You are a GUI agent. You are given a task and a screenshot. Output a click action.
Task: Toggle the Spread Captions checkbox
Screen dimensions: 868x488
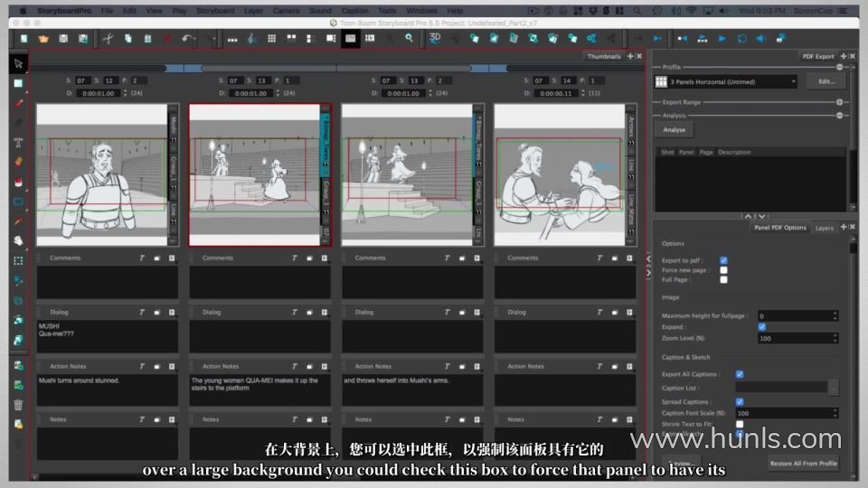click(x=740, y=401)
